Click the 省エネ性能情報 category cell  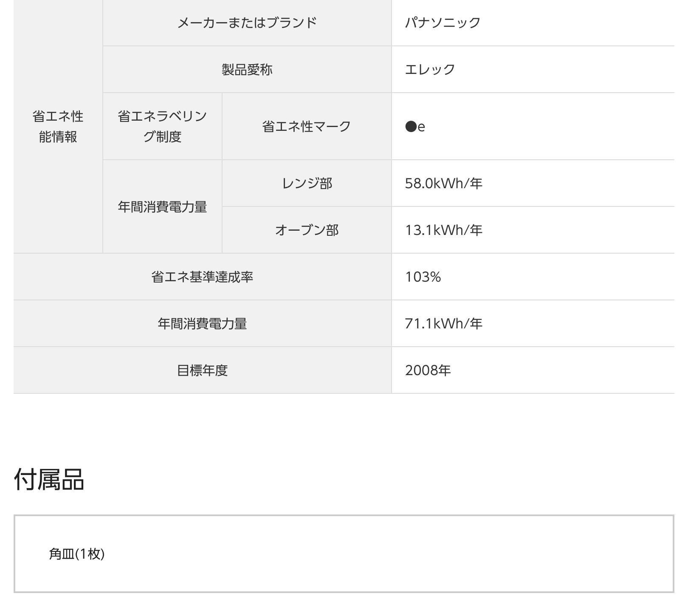point(58,126)
